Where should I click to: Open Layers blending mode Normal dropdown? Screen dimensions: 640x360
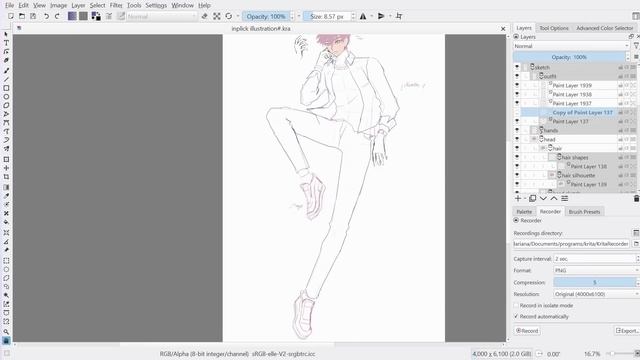[571, 46]
